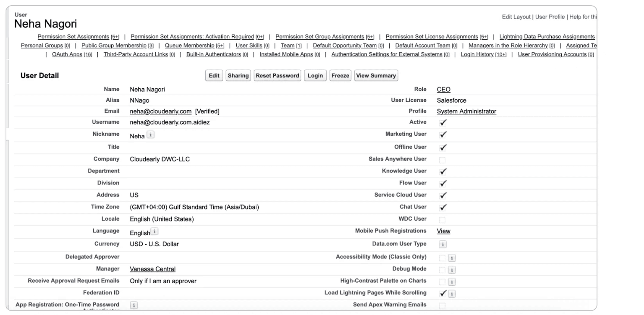
Task: Click View for Mobile Push Registrations
Action: coord(444,231)
